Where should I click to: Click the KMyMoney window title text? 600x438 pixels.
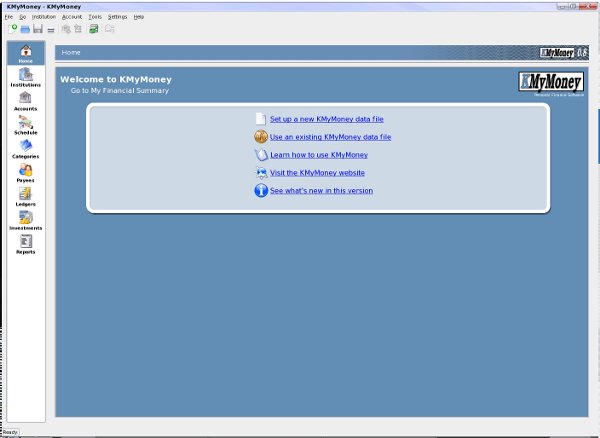44,7
